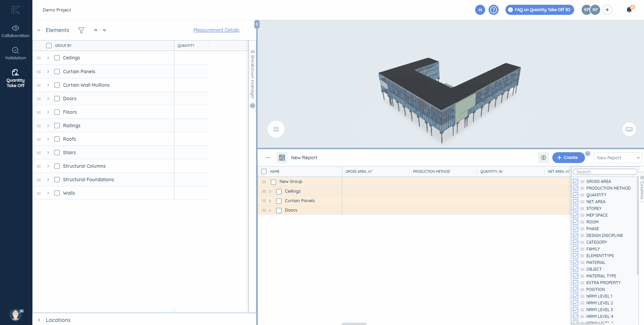Open Breakdown manager help question icon
The image size is (644, 325).
(x=253, y=106)
